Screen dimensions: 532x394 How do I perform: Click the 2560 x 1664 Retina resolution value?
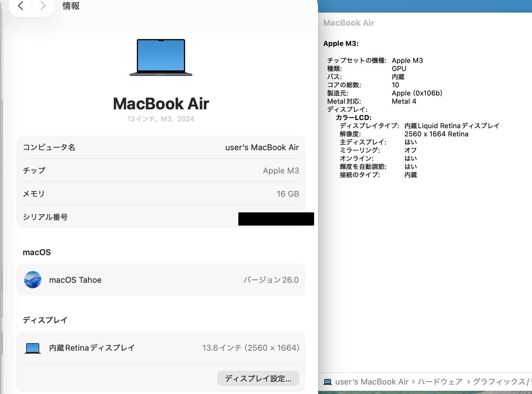[x=436, y=134]
